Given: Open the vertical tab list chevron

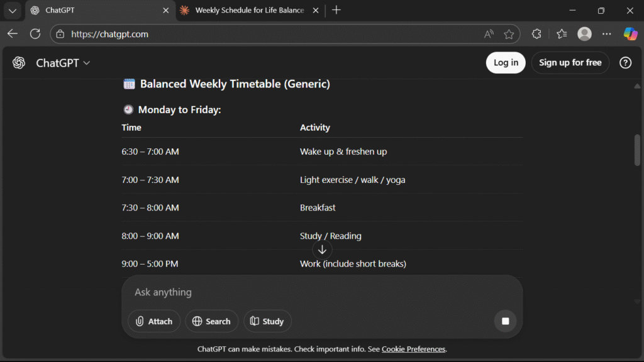Looking at the screenshot, I should pyautogui.click(x=12, y=11).
